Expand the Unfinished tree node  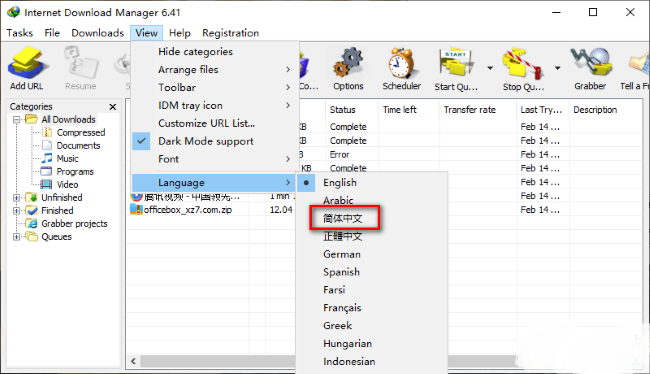16,198
